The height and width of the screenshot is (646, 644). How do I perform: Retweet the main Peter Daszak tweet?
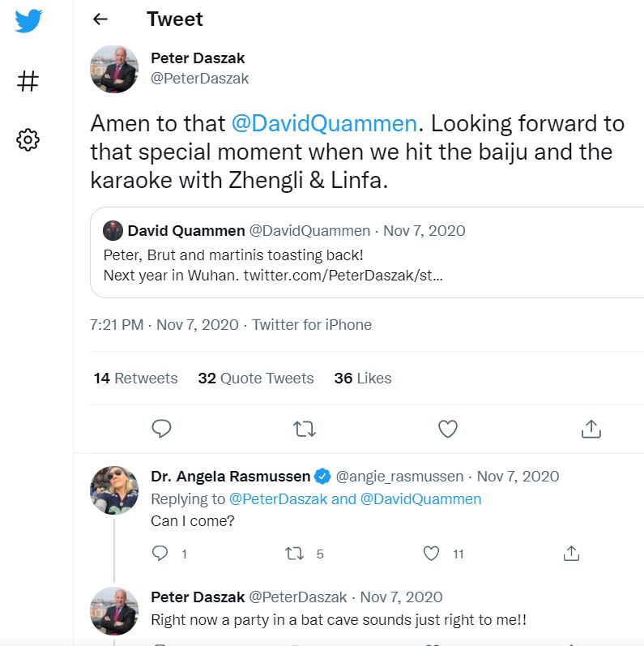click(305, 429)
